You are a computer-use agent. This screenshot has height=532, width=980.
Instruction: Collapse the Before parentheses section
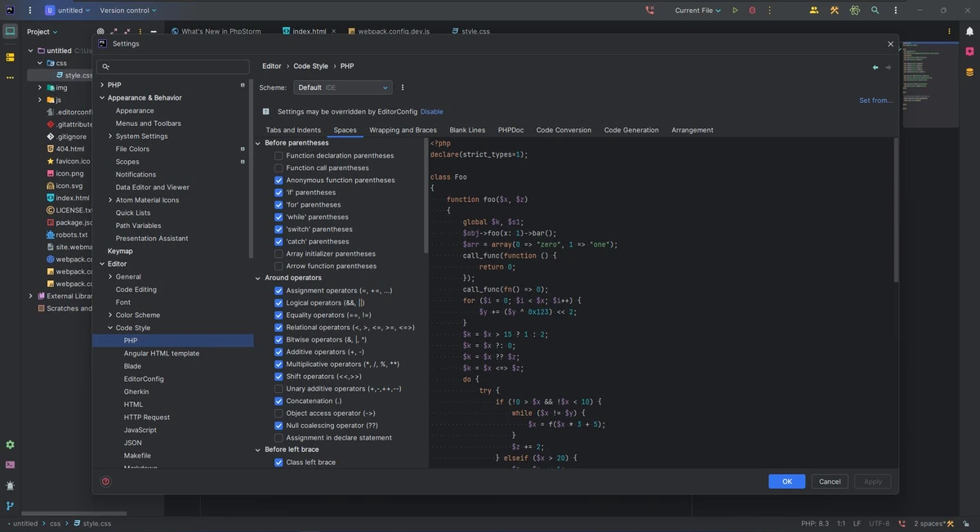tap(258, 143)
